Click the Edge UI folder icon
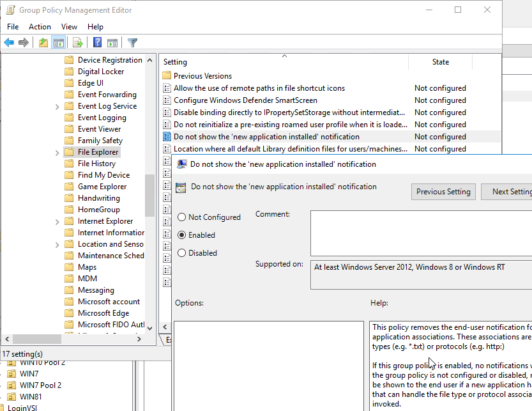532x411 pixels. click(x=69, y=83)
